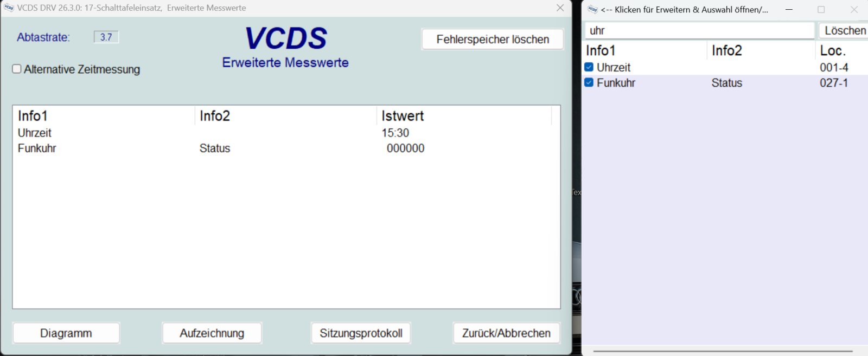Enable Alternative Zeitmessung checkbox
The image size is (868, 356).
pyautogui.click(x=17, y=69)
